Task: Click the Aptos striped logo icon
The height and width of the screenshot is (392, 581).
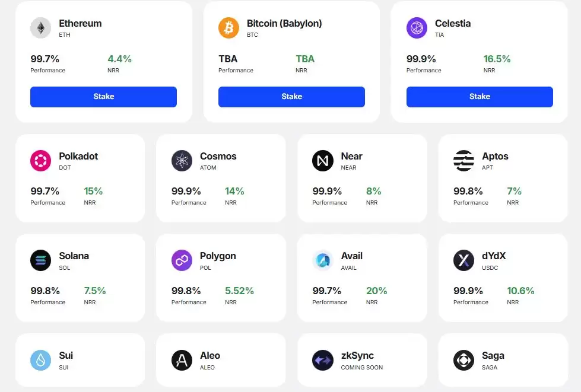Action: pyautogui.click(x=463, y=161)
